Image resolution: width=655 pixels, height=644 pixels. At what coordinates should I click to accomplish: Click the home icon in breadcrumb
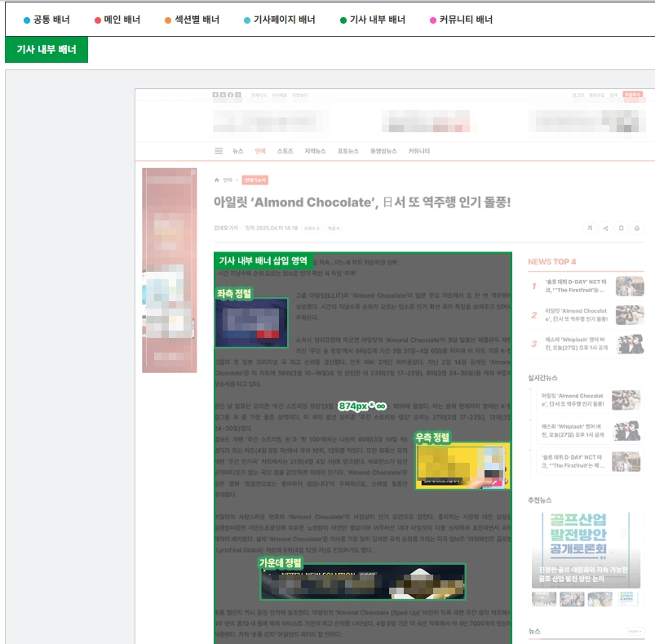(216, 180)
